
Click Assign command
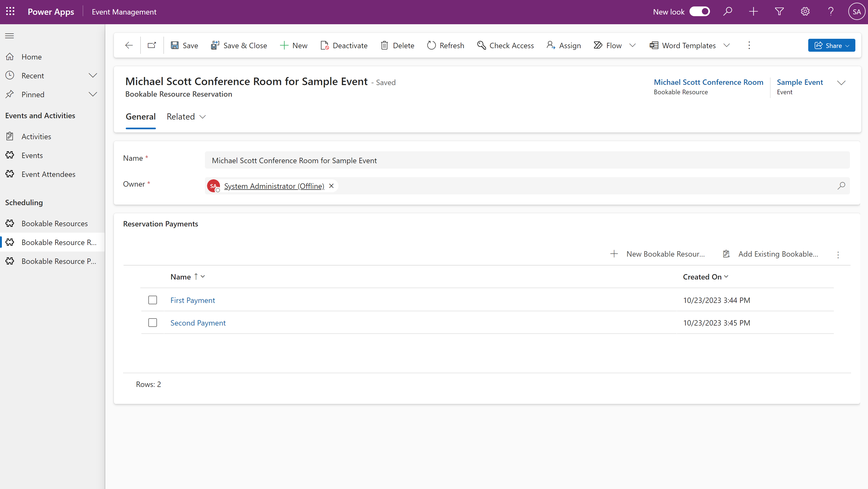coord(564,45)
